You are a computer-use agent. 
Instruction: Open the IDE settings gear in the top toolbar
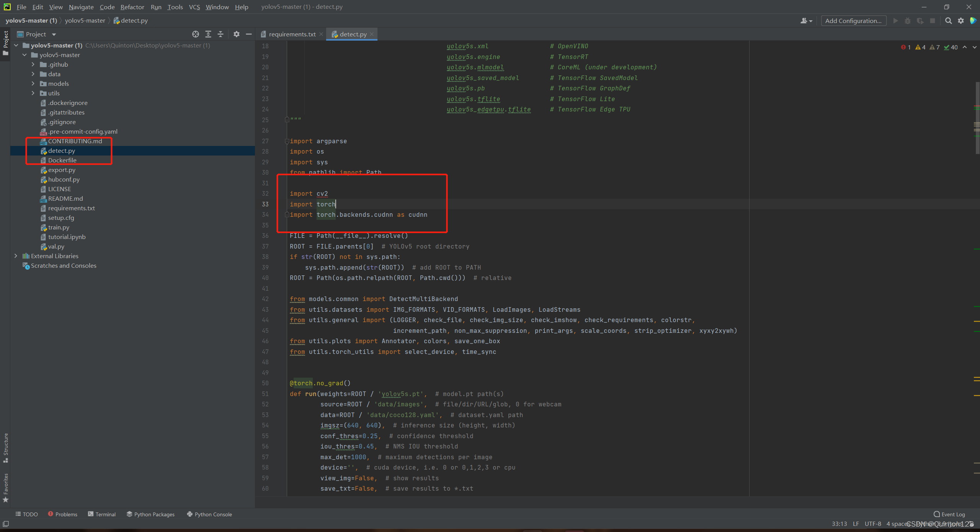[961, 21]
